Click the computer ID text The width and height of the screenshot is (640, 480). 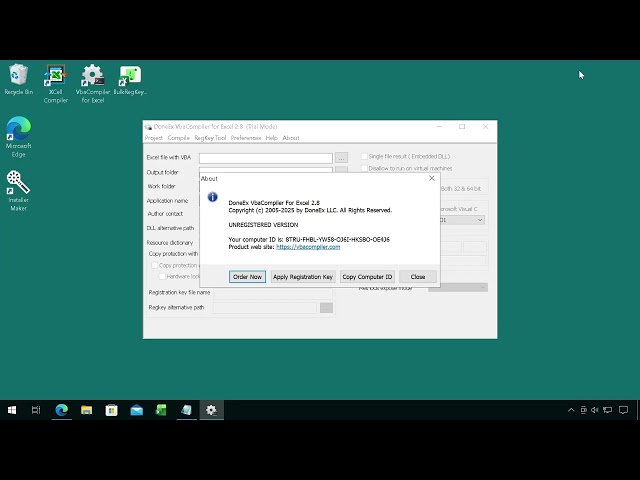pyautogui.click(x=338, y=240)
